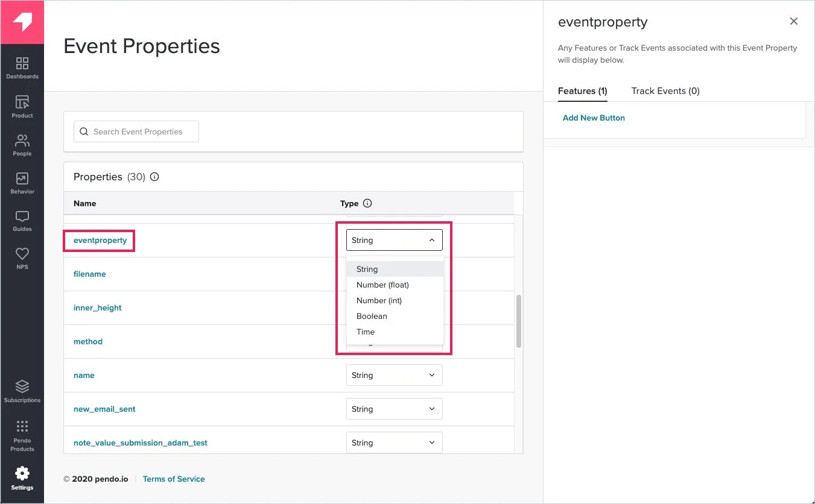This screenshot has width=815, height=504.
Task: Collapse the eventproperty Type dropdown
Action: [x=395, y=240]
